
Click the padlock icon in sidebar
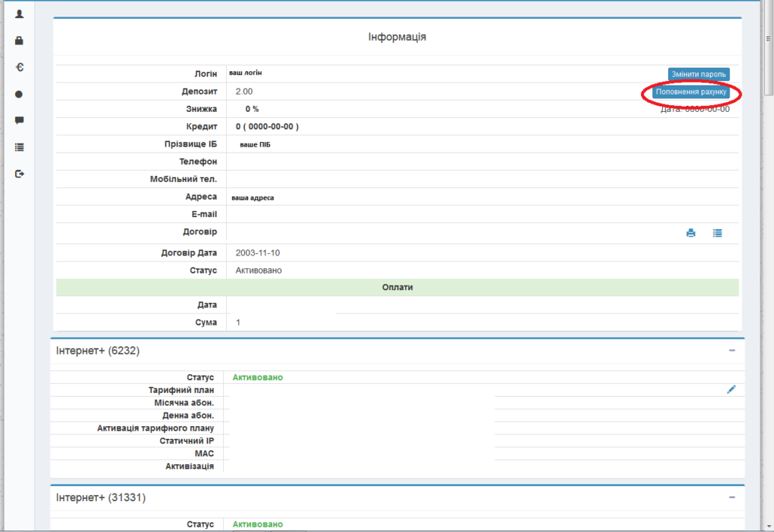coord(20,41)
